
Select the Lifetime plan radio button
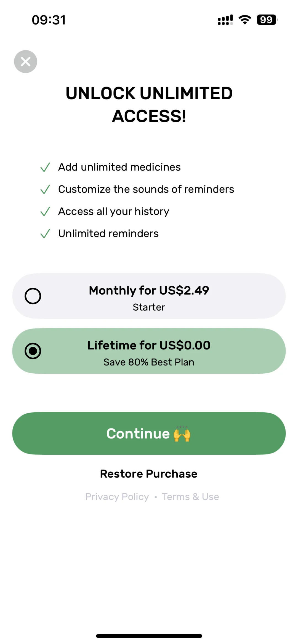point(33,351)
